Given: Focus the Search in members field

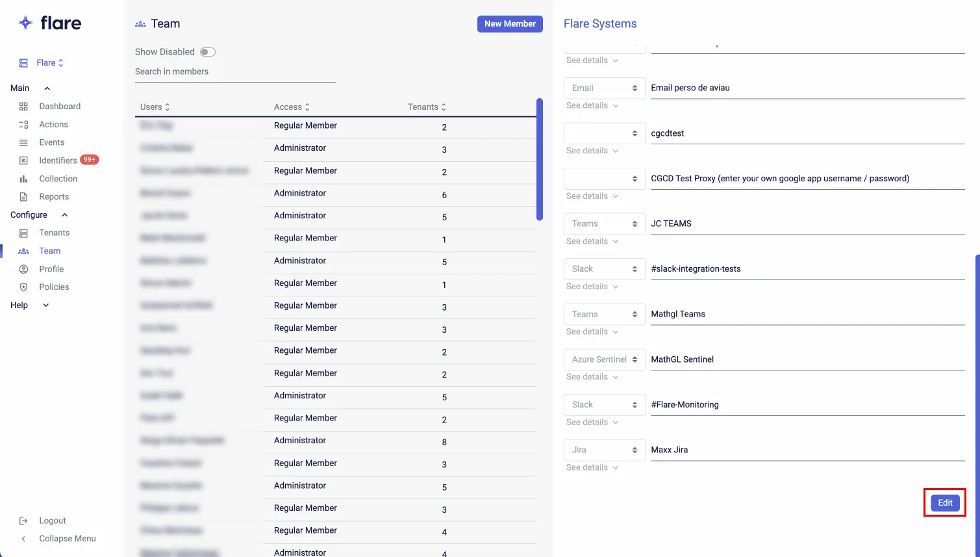Looking at the screenshot, I should (235, 72).
